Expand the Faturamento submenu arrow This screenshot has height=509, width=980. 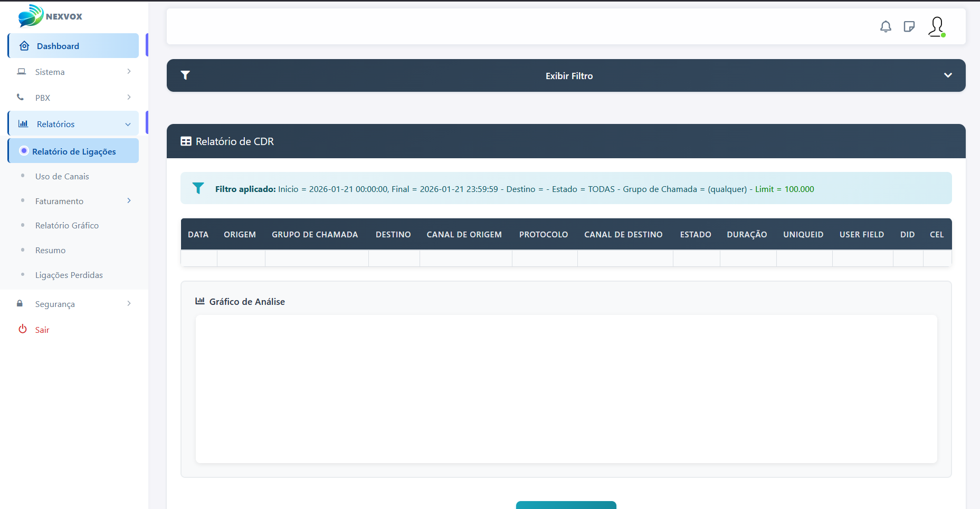[129, 200]
